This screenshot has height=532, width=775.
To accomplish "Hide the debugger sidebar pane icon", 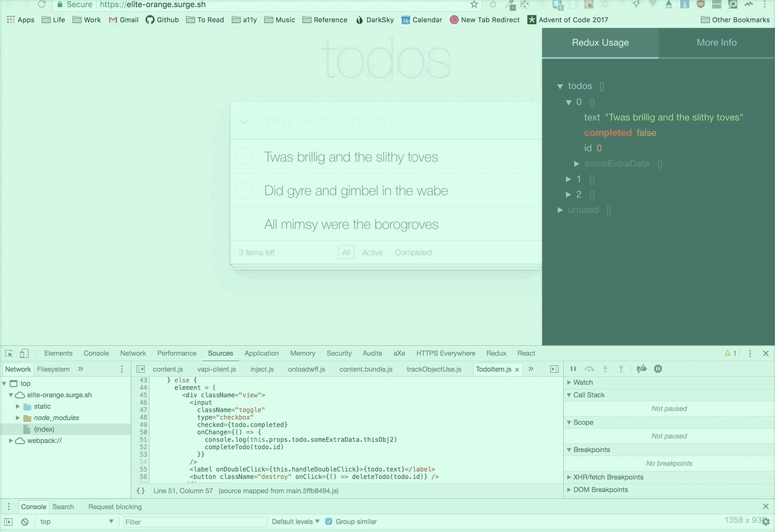I will click(x=554, y=369).
